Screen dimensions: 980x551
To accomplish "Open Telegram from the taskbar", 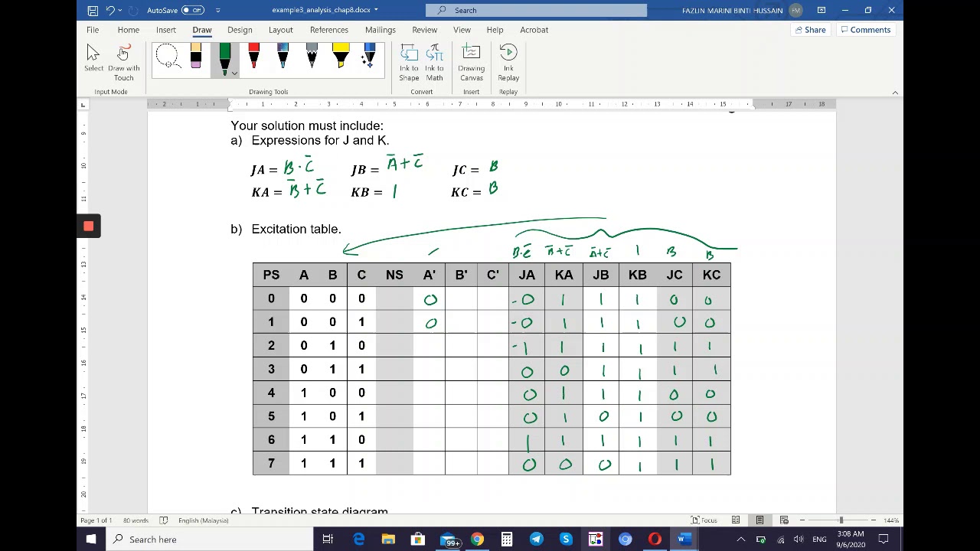I will click(536, 540).
